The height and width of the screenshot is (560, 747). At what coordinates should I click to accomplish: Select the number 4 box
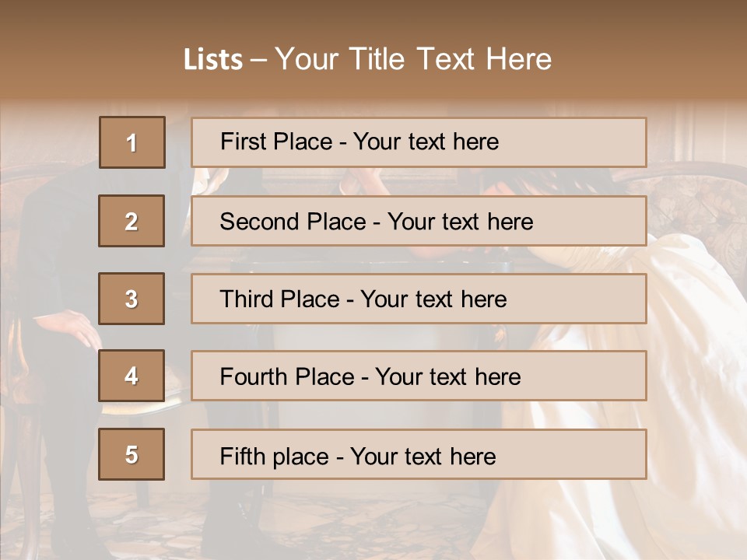132,376
